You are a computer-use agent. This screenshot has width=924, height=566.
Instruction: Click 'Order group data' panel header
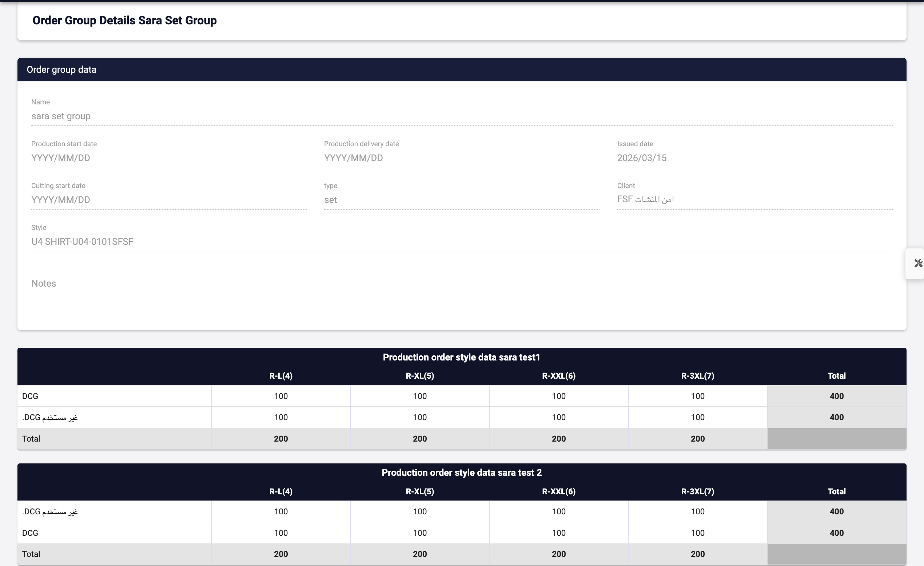(x=61, y=70)
